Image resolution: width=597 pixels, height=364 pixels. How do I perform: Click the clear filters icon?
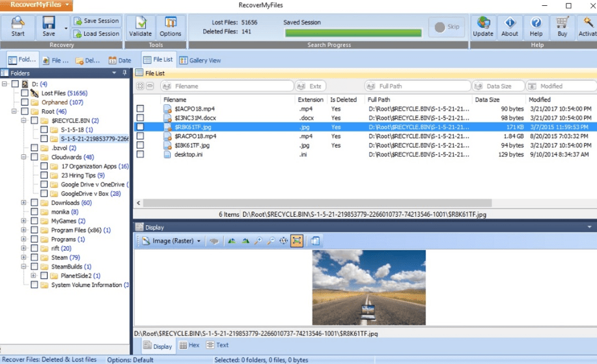click(x=140, y=86)
